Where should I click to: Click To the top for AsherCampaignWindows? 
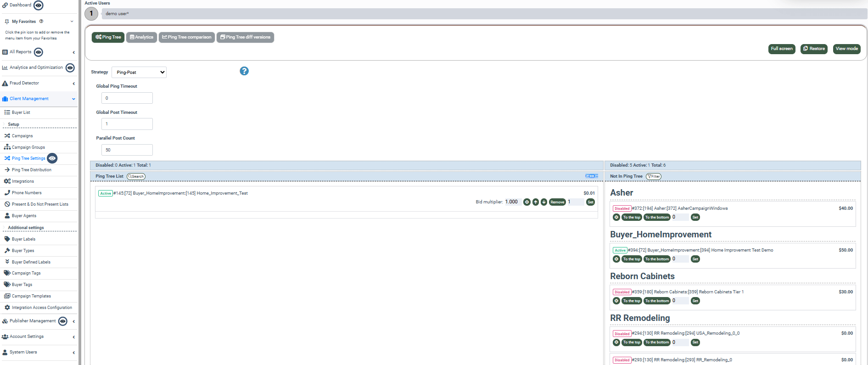[x=632, y=217]
